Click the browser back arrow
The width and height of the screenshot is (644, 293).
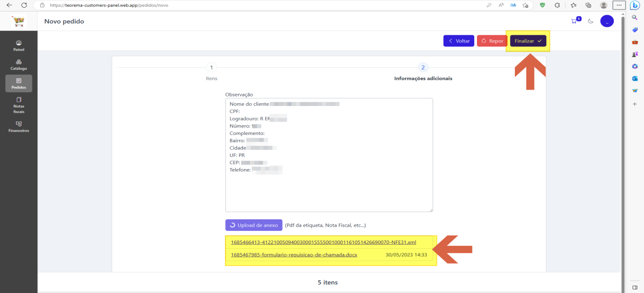[x=9, y=5]
